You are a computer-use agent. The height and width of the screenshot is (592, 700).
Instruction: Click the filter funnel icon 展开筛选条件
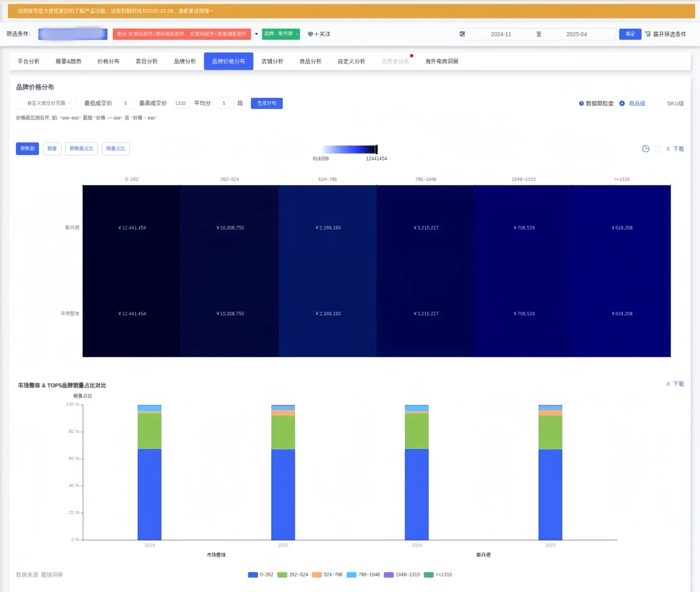[648, 34]
